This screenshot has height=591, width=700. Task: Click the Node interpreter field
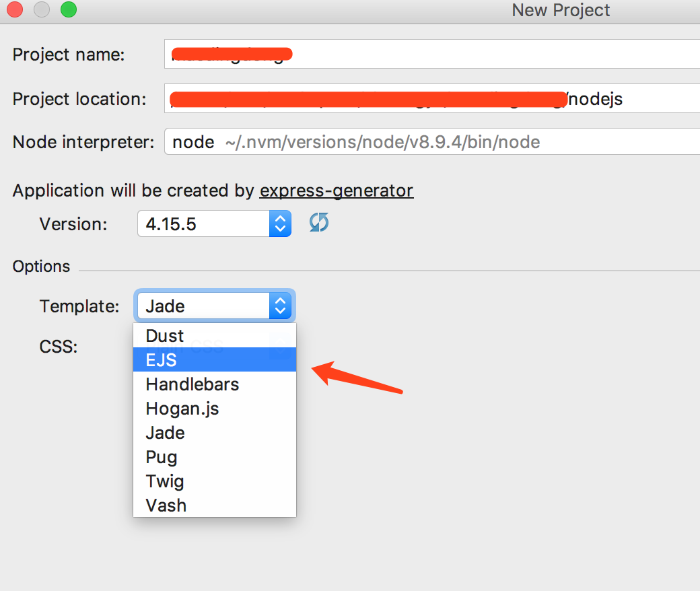[x=431, y=141]
